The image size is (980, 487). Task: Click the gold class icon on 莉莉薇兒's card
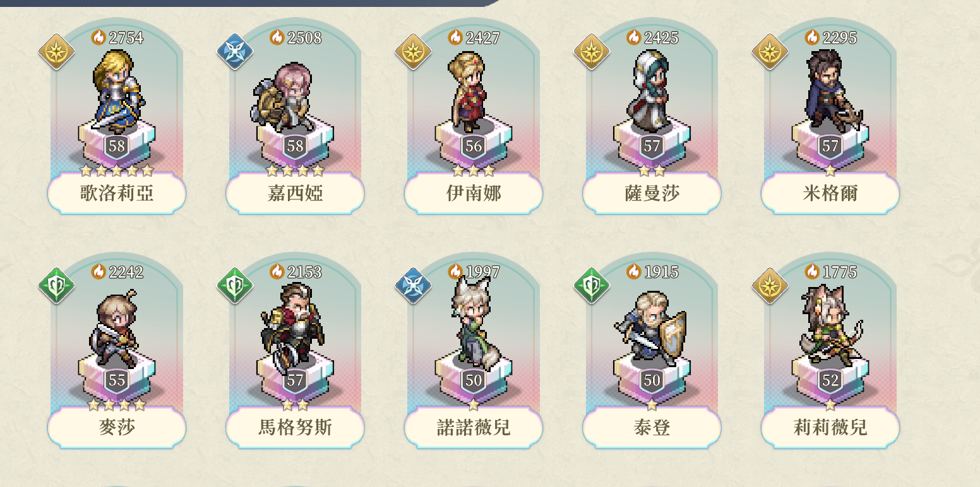[x=770, y=286]
